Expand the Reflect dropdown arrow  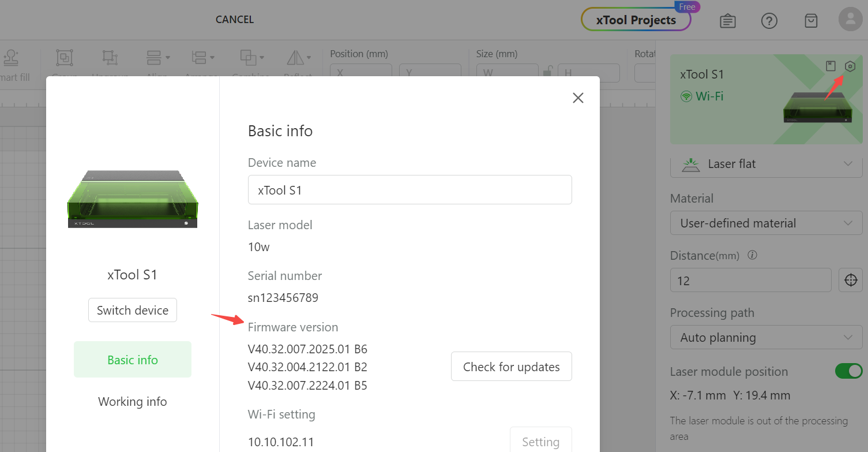click(309, 58)
